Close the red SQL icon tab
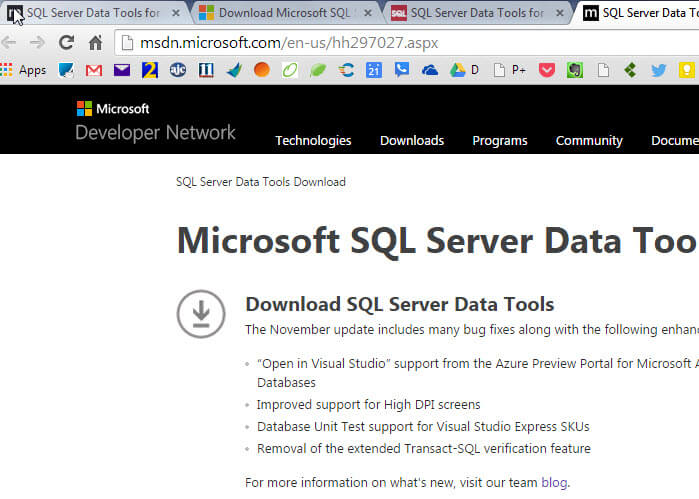This screenshot has height=499, width=699. tap(560, 13)
